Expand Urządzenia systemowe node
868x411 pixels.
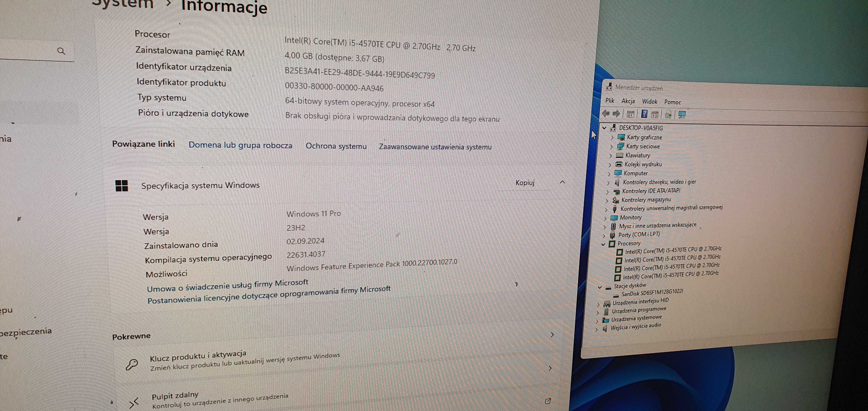point(597,321)
